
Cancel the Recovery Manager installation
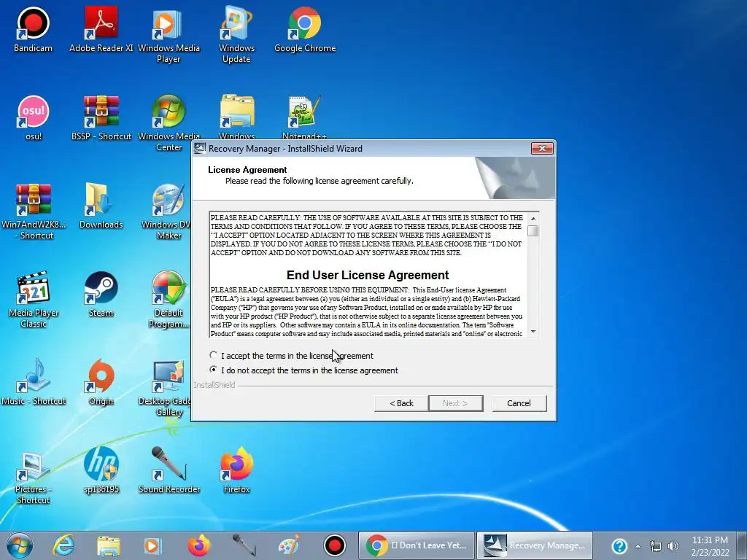pyautogui.click(x=519, y=403)
